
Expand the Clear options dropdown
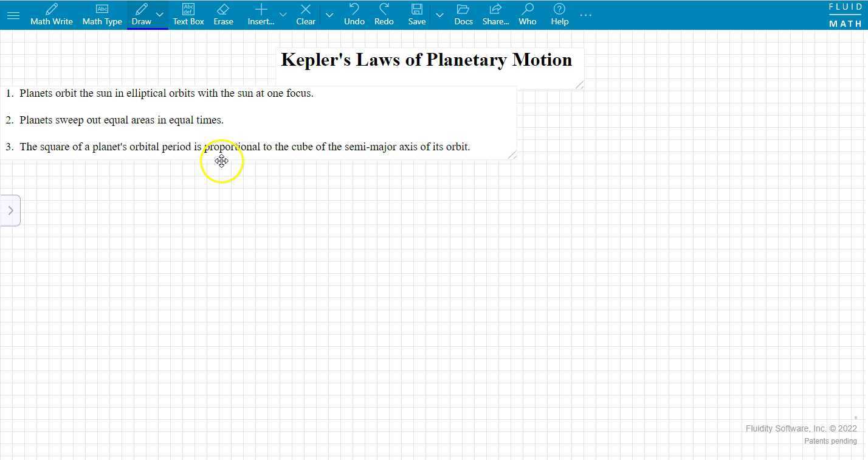coord(329,15)
